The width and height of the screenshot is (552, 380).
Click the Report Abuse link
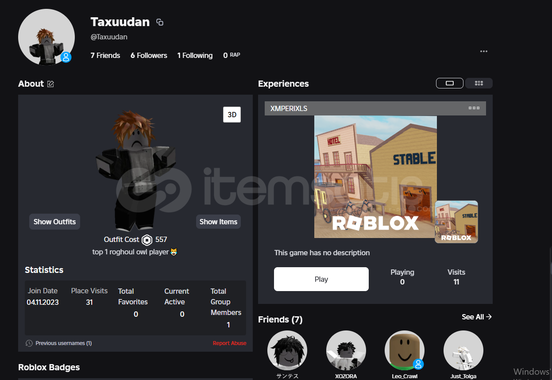[230, 343]
